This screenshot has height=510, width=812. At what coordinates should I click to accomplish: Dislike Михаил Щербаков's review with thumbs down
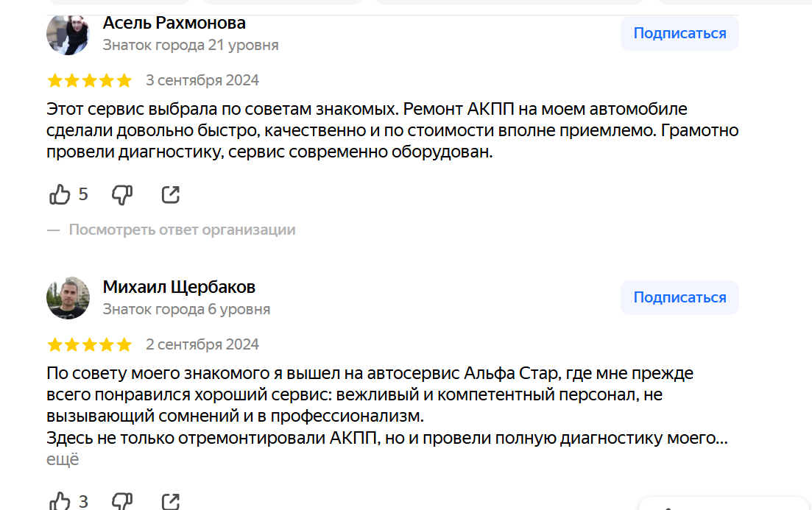tap(122, 501)
